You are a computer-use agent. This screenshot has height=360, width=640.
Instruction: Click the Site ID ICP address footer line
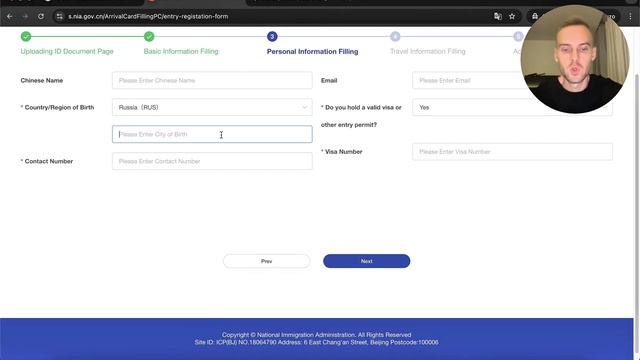pyautogui.click(x=316, y=342)
